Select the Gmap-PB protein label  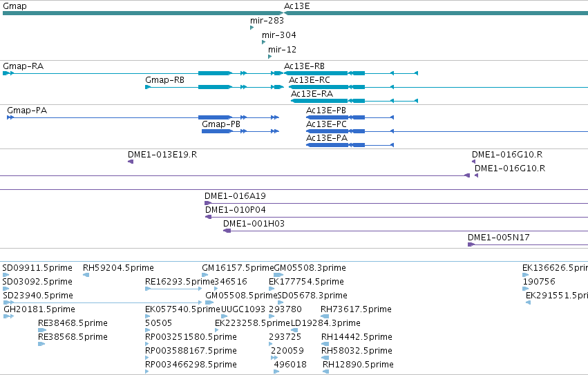[x=221, y=124]
